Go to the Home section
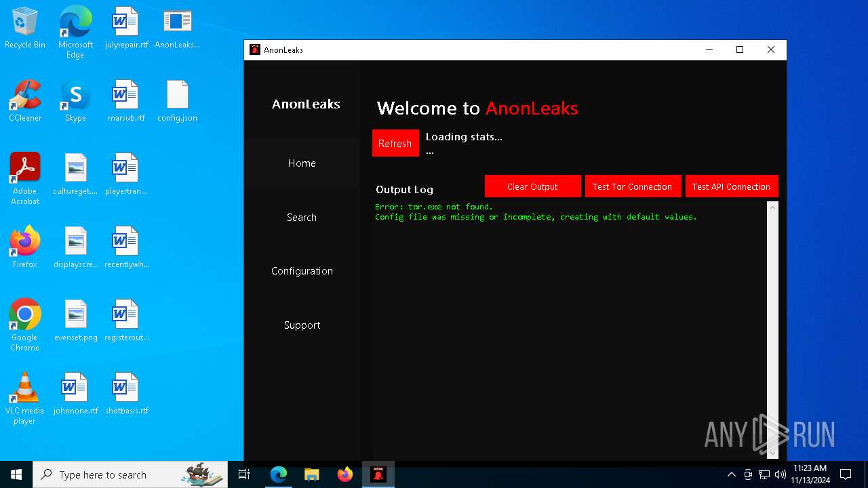868x488 pixels. pos(302,163)
